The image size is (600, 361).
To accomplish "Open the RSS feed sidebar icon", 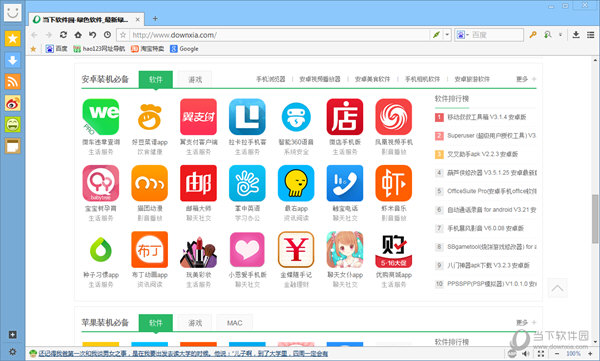I will (x=13, y=82).
